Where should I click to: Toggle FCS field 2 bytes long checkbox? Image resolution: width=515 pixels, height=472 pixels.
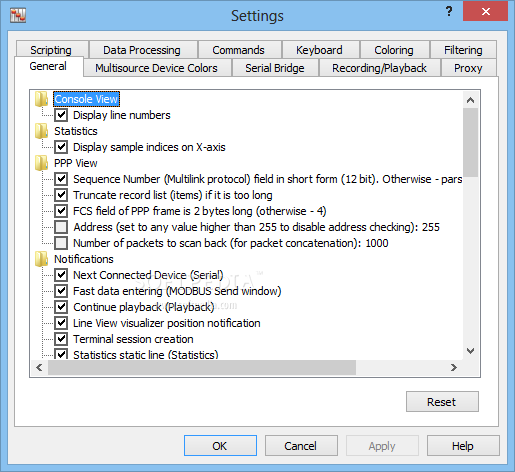[61, 211]
